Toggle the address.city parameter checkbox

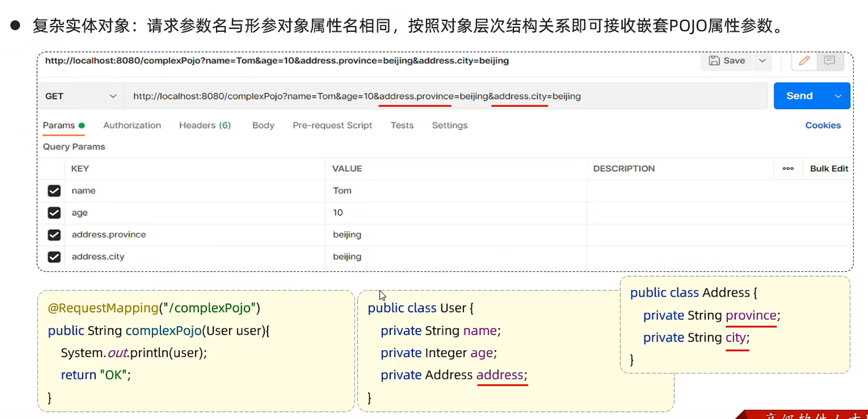click(54, 257)
